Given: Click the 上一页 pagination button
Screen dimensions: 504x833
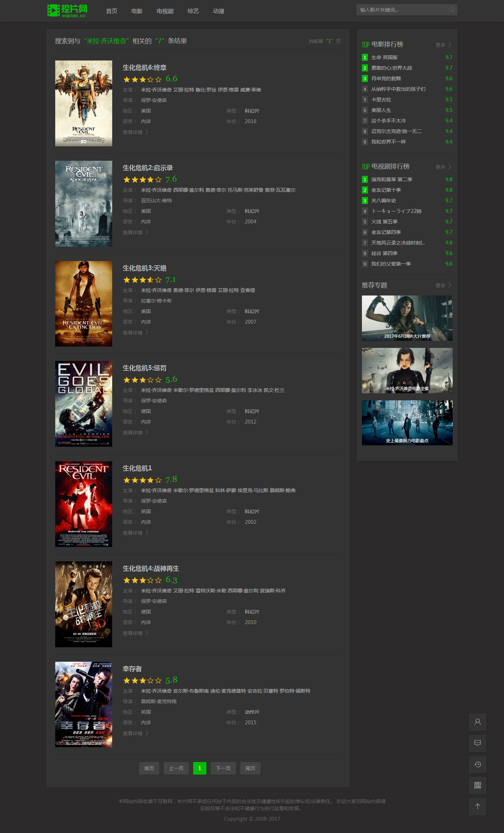Looking at the screenshot, I should pos(176,768).
